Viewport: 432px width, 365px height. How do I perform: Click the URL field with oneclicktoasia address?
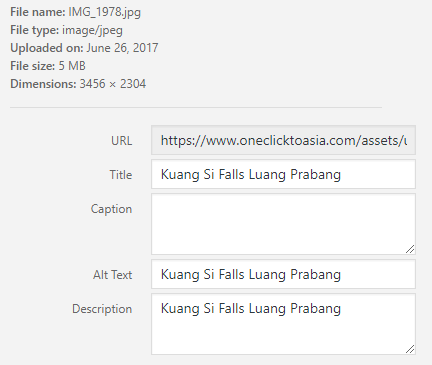283,140
